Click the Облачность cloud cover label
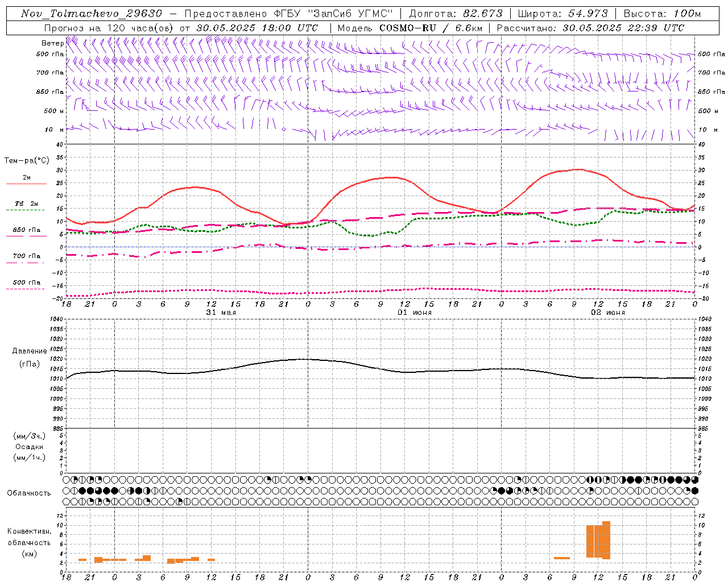The image size is (728, 582). 29,493
